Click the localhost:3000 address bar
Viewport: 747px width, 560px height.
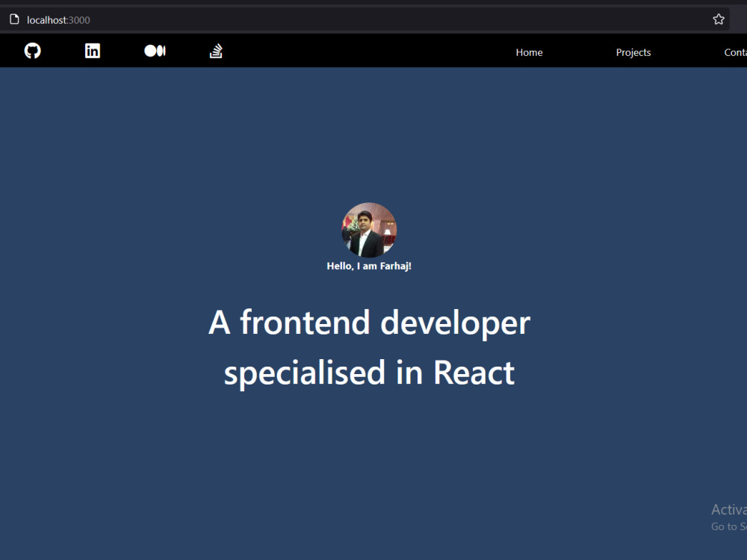click(x=365, y=19)
